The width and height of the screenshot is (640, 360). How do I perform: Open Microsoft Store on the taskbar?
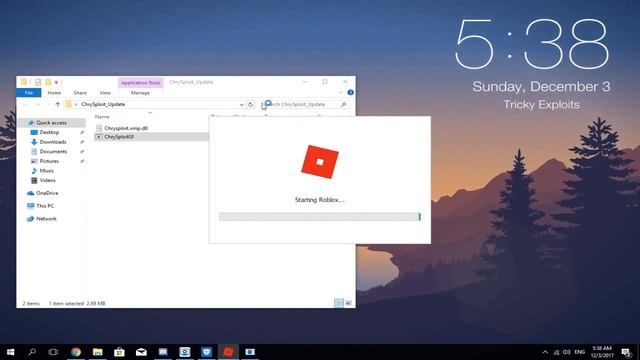click(x=119, y=352)
